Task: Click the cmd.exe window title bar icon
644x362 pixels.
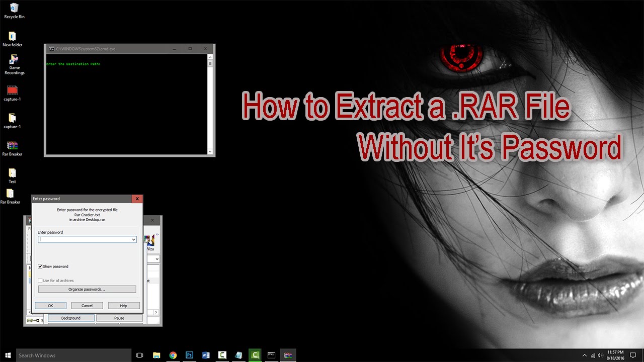Action: [x=51, y=49]
